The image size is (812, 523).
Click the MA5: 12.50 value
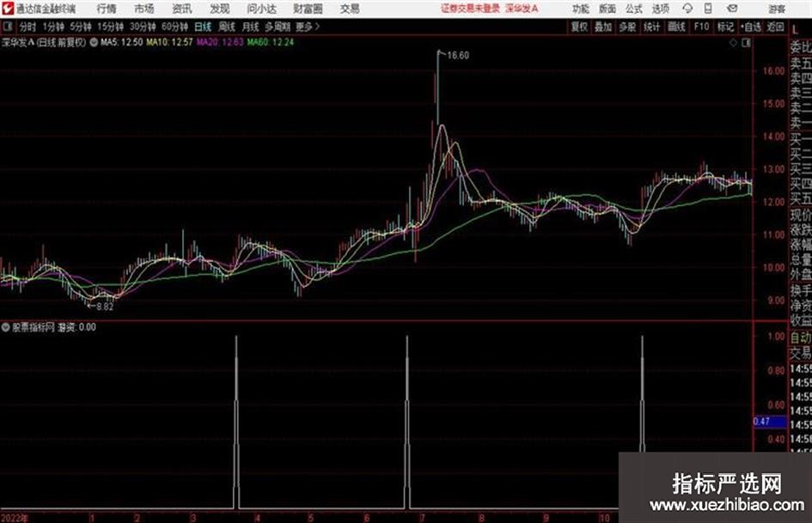(121, 42)
